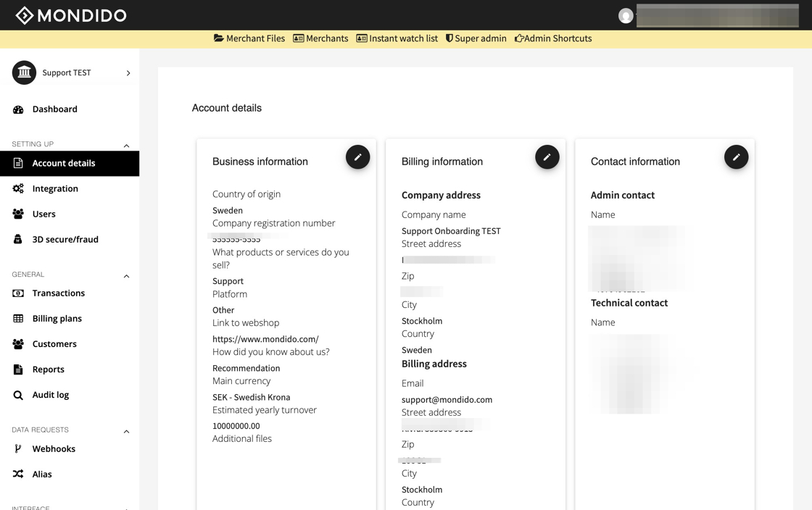Open Customers page
The width and height of the screenshot is (812, 510).
tap(54, 344)
